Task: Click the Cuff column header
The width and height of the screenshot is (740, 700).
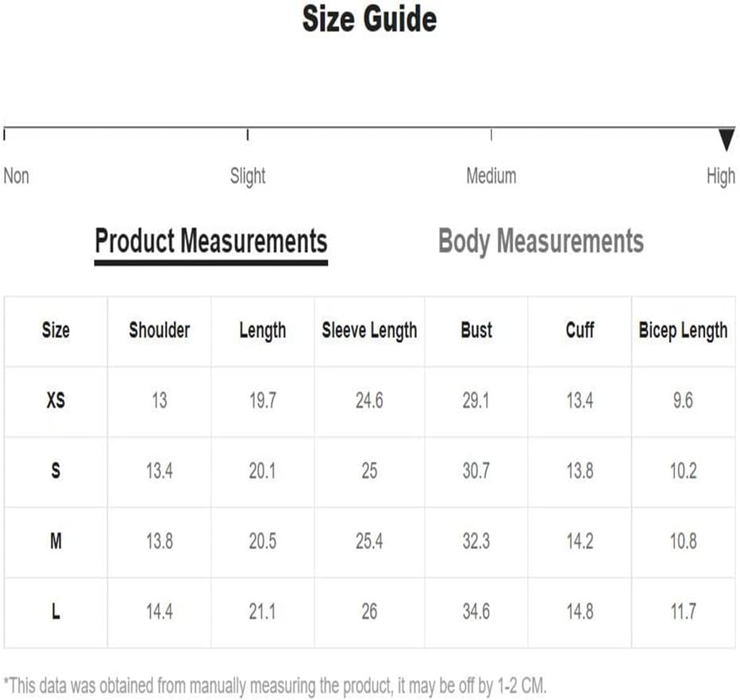Action: click(580, 329)
